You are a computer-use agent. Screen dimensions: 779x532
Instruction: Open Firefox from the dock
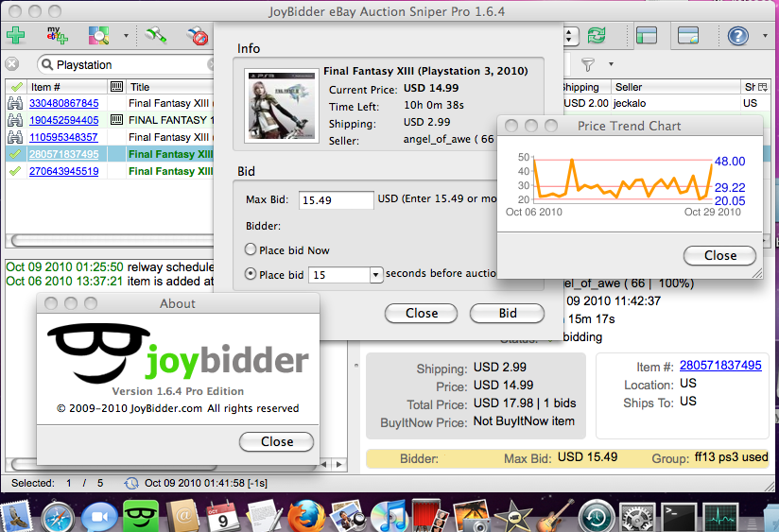[306, 517]
